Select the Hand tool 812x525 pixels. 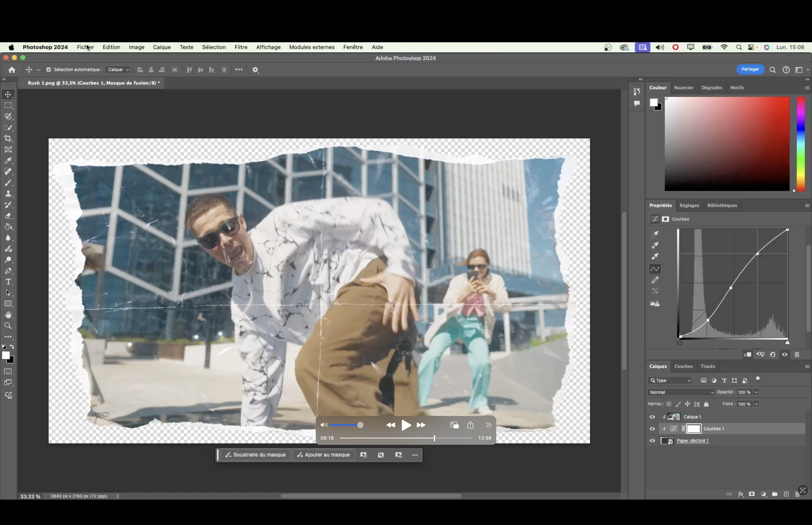(8, 315)
